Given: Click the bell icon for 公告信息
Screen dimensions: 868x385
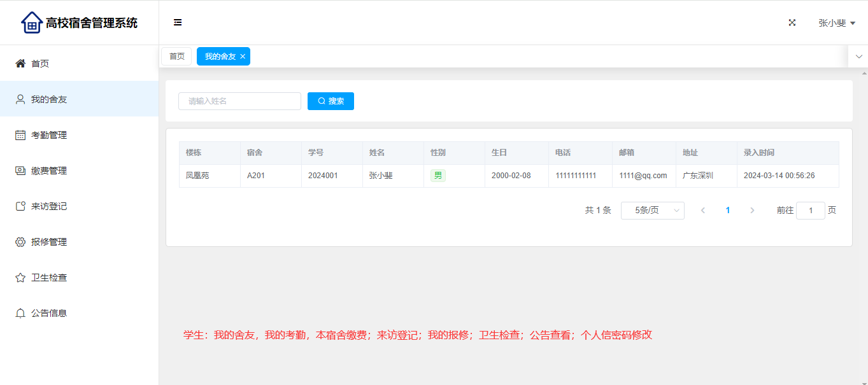Looking at the screenshot, I should [20, 313].
